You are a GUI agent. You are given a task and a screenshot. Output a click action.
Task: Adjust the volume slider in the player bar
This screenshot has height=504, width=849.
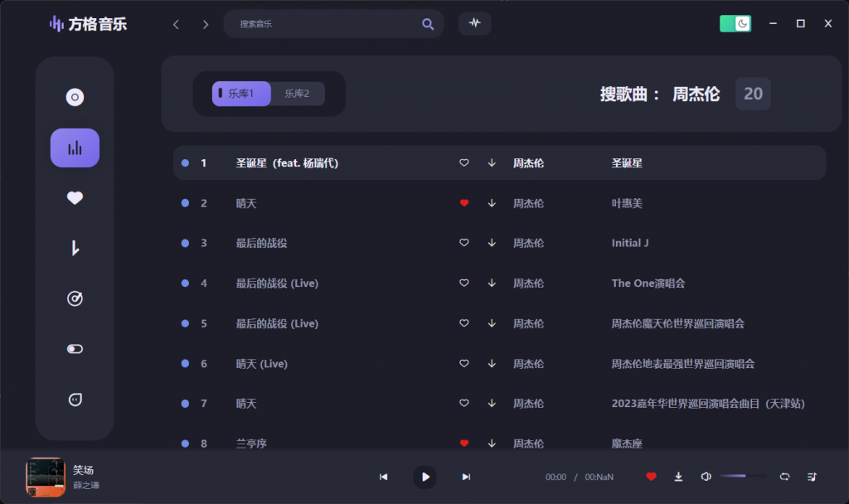pyautogui.click(x=742, y=477)
